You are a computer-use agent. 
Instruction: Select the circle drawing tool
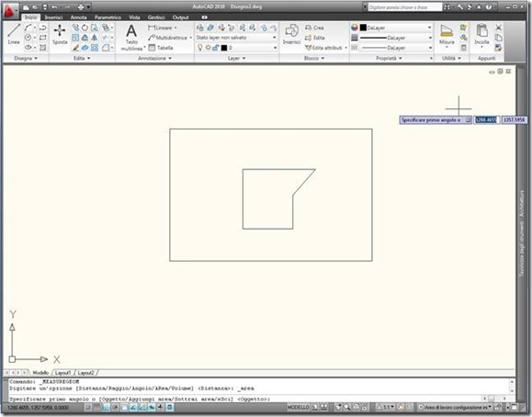pyautogui.click(x=28, y=38)
